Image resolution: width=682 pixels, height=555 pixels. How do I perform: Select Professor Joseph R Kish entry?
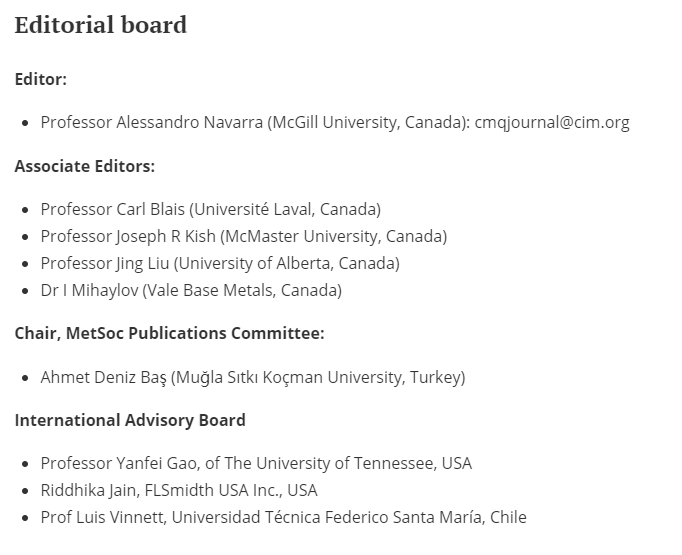(244, 236)
